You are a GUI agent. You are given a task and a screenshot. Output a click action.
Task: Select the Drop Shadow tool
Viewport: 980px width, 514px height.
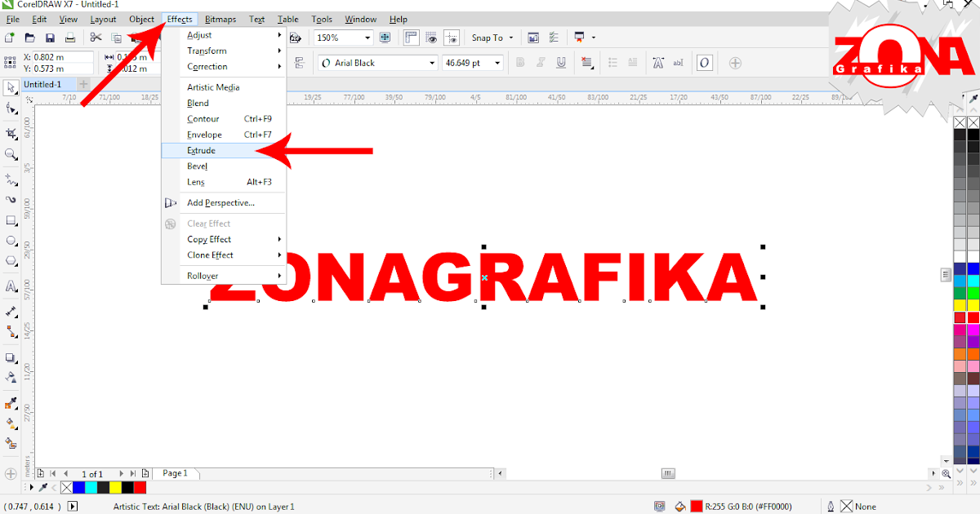point(11,357)
